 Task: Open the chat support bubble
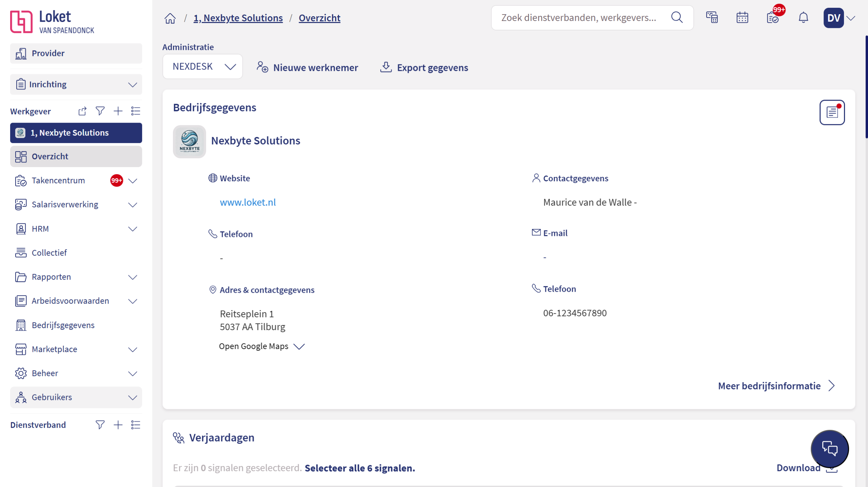[x=829, y=449]
